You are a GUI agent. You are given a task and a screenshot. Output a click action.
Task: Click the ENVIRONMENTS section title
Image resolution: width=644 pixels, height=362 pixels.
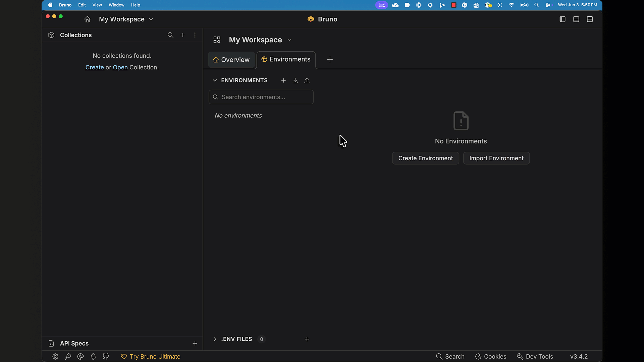coord(244,80)
